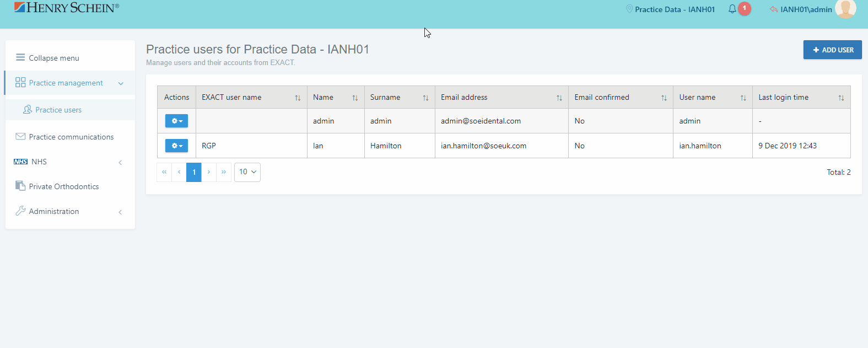Image resolution: width=868 pixels, height=348 pixels.
Task: Sort by Email address column arrows
Action: point(559,98)
